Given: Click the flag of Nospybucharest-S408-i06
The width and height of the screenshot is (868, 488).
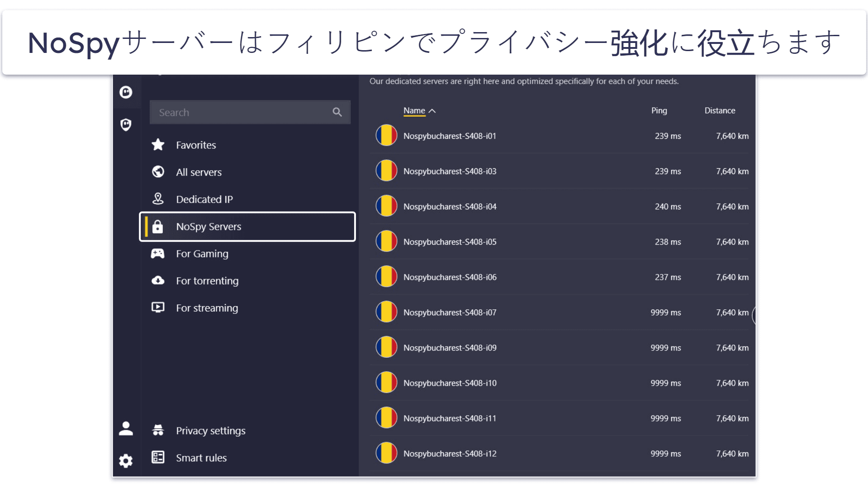Looking at the screenshot, I should pyautogui.click(x=386, y=276).
